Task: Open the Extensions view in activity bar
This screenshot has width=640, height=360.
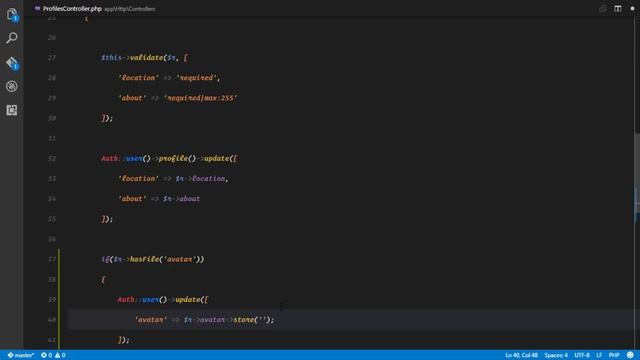Action: click(12, 110)
